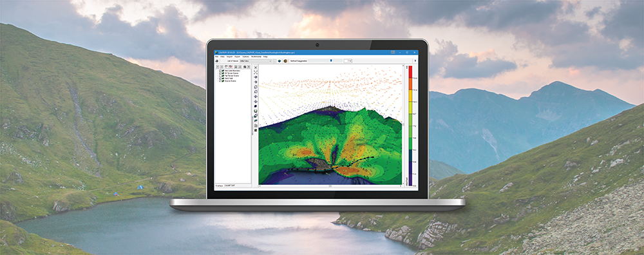Toggle the first layer checkbox in tree
The height and width of the screenshot is (255, 644).
click(220, 71)
